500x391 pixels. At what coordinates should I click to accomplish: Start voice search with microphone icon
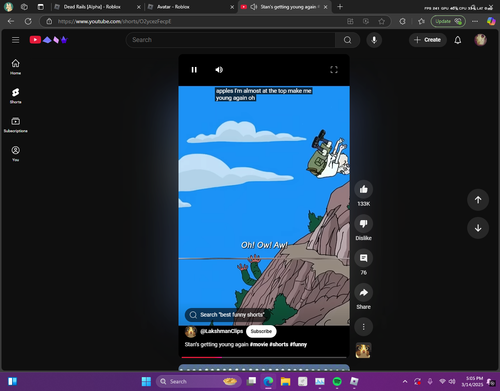click(374, 40)
